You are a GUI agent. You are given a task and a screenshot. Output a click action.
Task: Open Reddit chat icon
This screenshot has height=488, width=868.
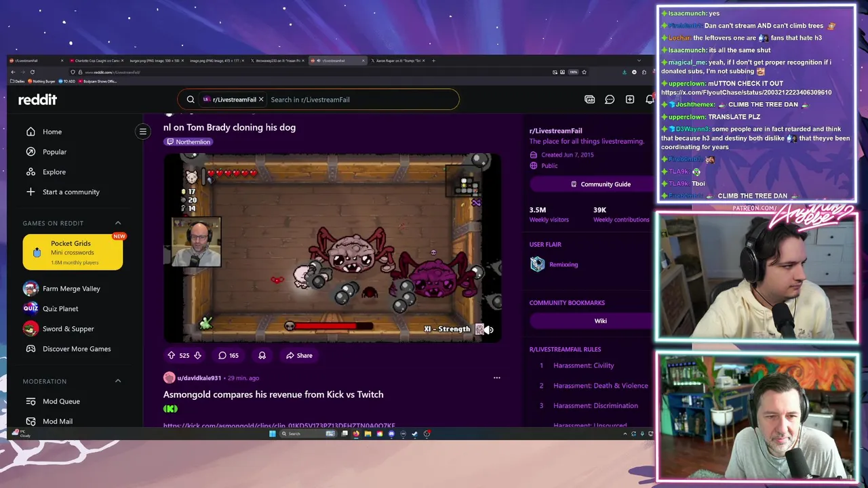click(610, 100)
